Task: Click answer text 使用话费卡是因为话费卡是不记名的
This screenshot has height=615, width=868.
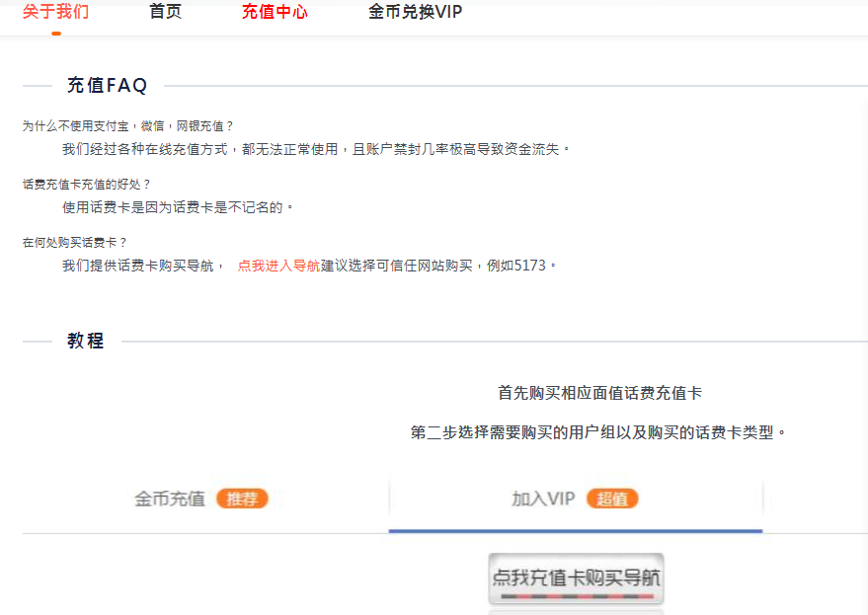Action: click(177, 207)
